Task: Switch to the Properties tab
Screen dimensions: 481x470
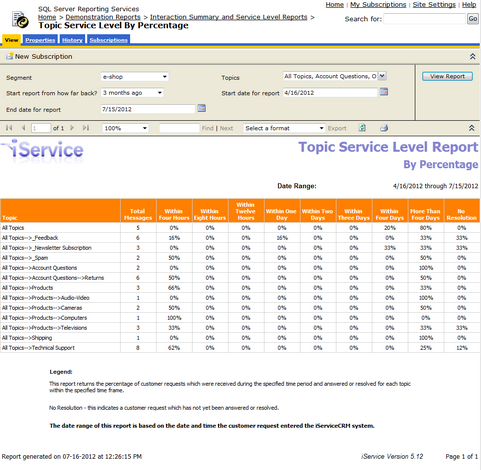Action: (x=40, y=40)
